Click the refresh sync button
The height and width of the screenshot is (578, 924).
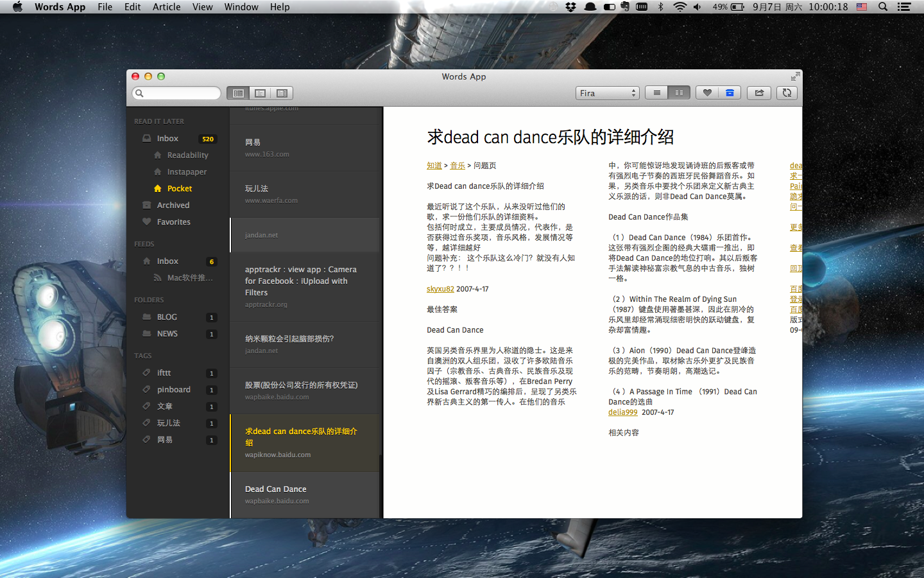[x=787, y=93]
